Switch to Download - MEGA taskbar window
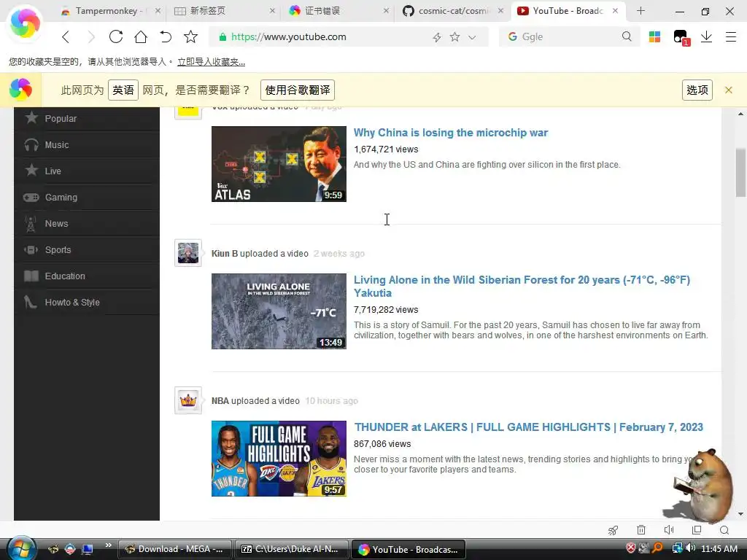Screen dimensions: 747x560 tap(174, 549)
